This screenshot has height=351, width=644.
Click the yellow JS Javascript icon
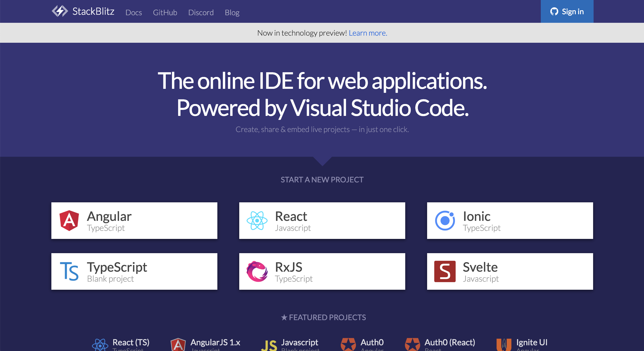point(269,346)
